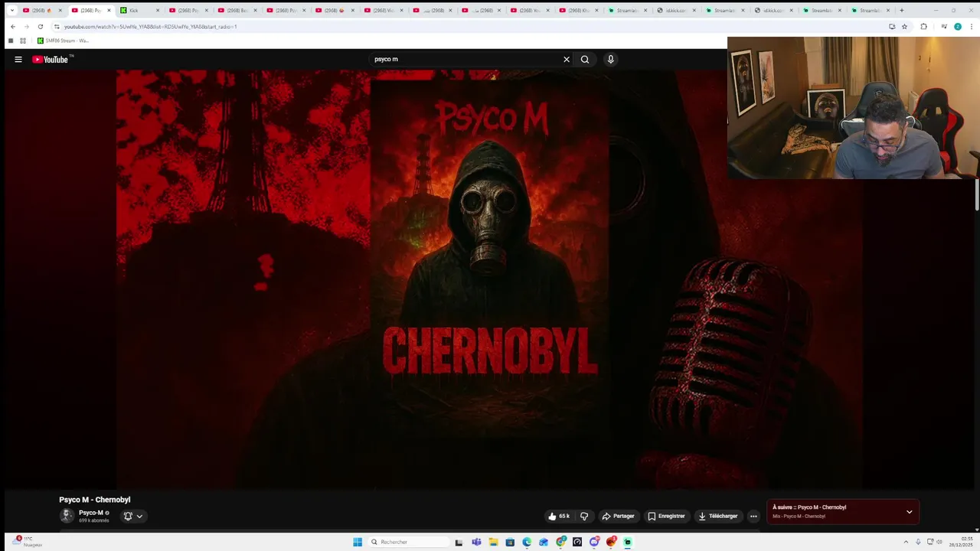Run search with the magnifier button
This screenshot has height=551, width=980.
(x=585, y=59)
